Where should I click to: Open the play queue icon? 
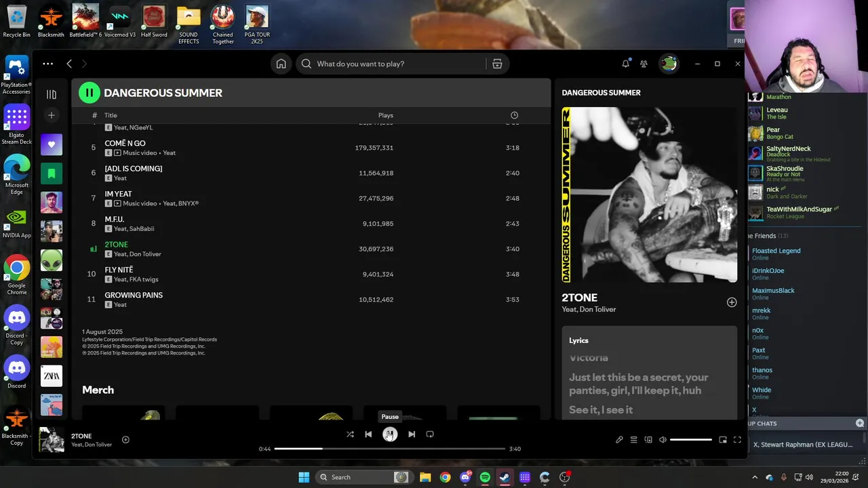633,440
